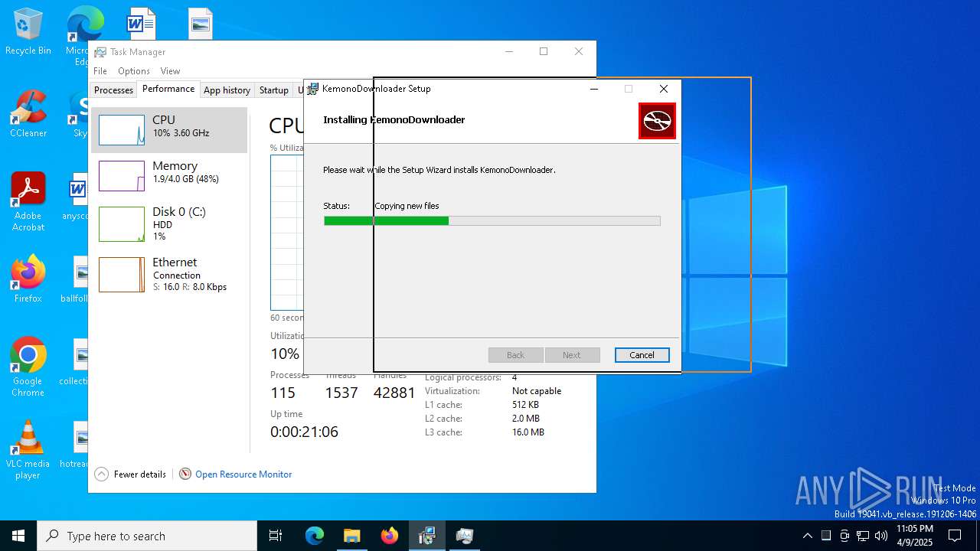This screenshot has height=551, width=980.
Task: Launch Edge from the taskbar
Action: pyautogui.click(x=315, y=536)
